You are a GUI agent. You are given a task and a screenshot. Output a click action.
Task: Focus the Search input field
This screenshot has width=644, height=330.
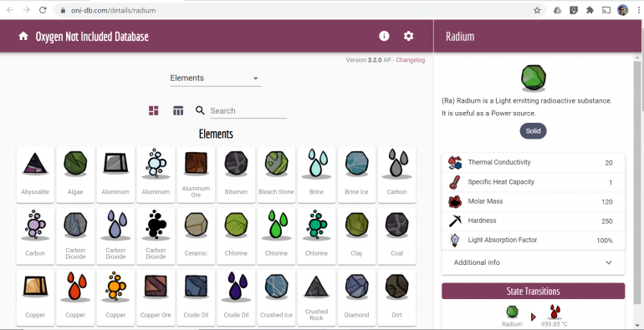[248, 111]
